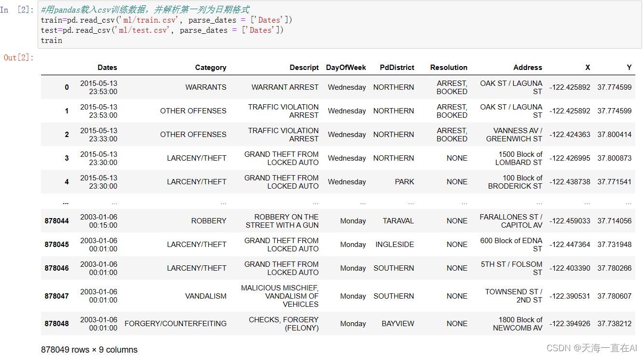
Task: Click the Category column header
Action: pos(211,68)
